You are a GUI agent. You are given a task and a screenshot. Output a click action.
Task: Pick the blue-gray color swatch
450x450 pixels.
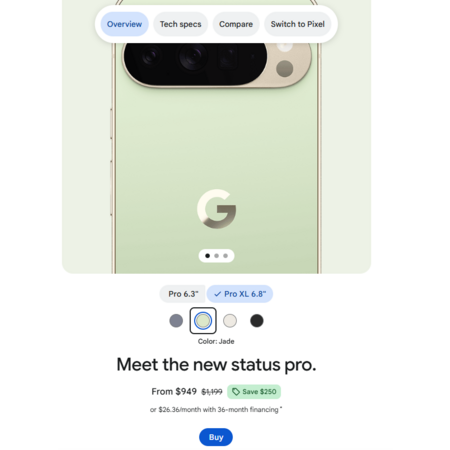176,321
